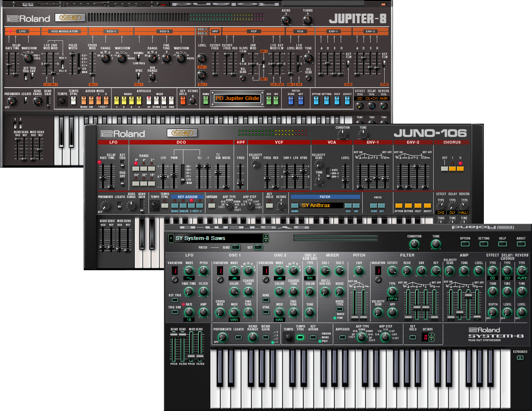
Task: Click the System-8 LFO WAVE knob
Action: (189, 271)
